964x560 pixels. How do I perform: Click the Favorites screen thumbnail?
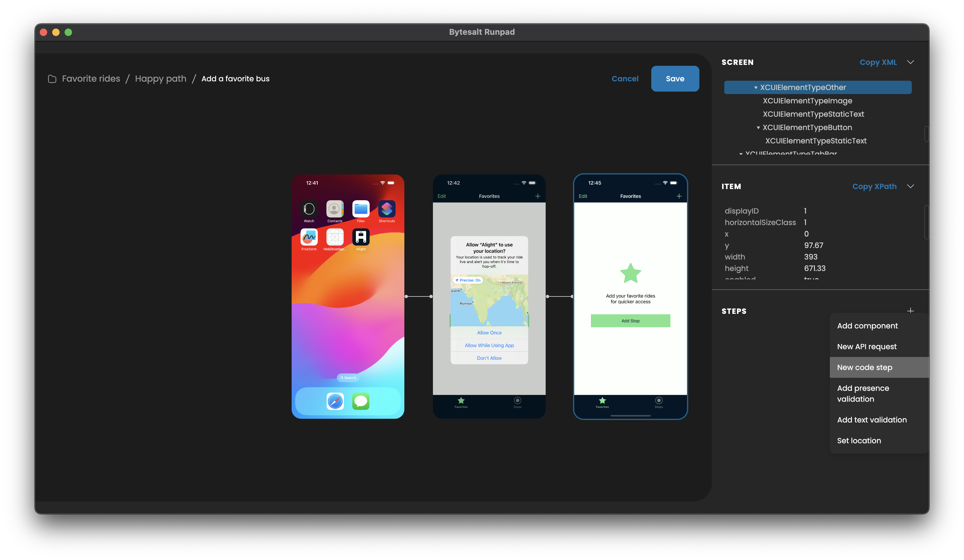pos(630,296)
